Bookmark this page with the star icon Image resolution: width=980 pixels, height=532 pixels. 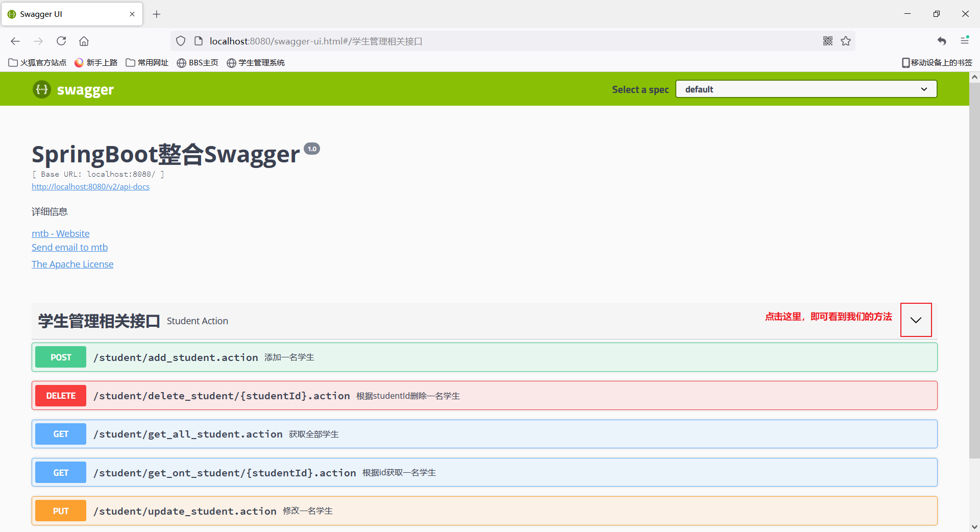(x=846, y=41)
